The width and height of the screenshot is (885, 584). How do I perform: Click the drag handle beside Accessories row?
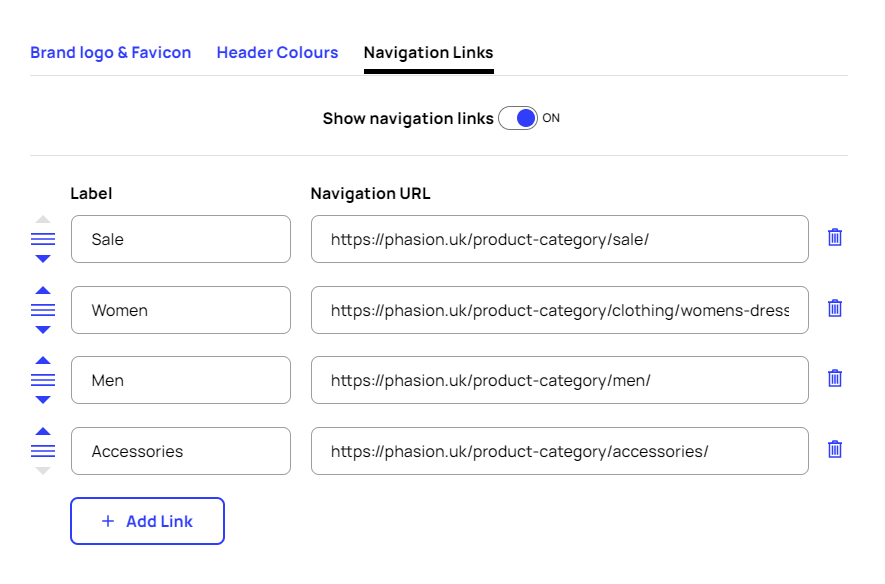(x=43, y=451)
